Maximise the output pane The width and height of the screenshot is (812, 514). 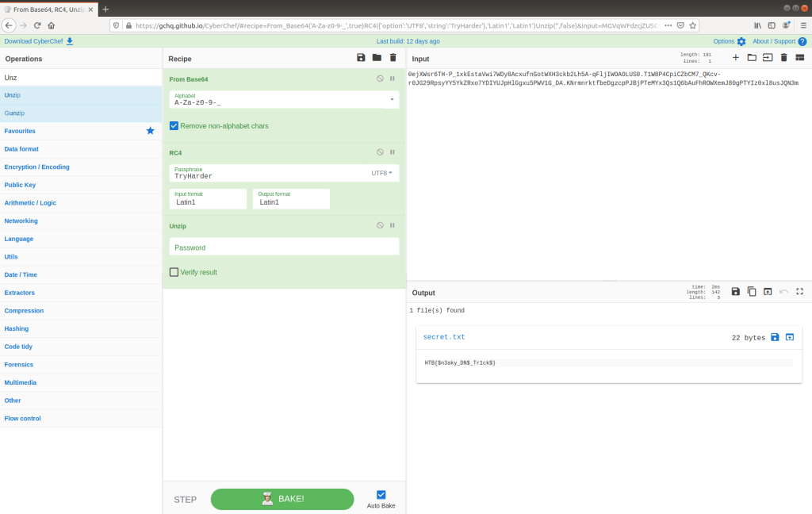click(799, 292)
